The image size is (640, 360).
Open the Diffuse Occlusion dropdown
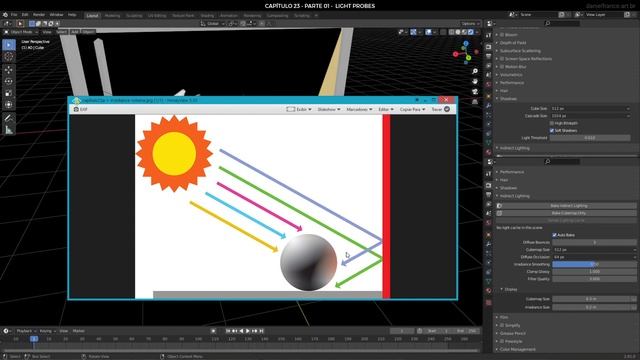tap(594, 257)
